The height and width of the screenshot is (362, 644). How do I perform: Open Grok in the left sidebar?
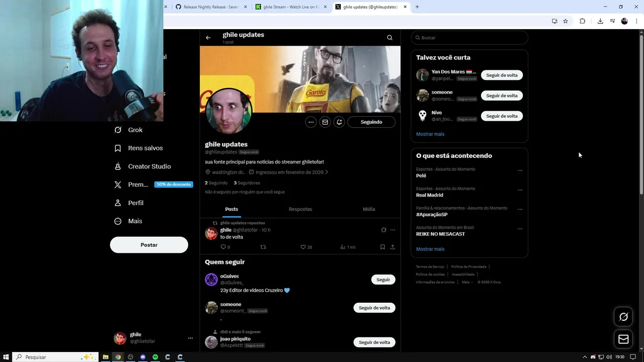[x=128, y=130]
